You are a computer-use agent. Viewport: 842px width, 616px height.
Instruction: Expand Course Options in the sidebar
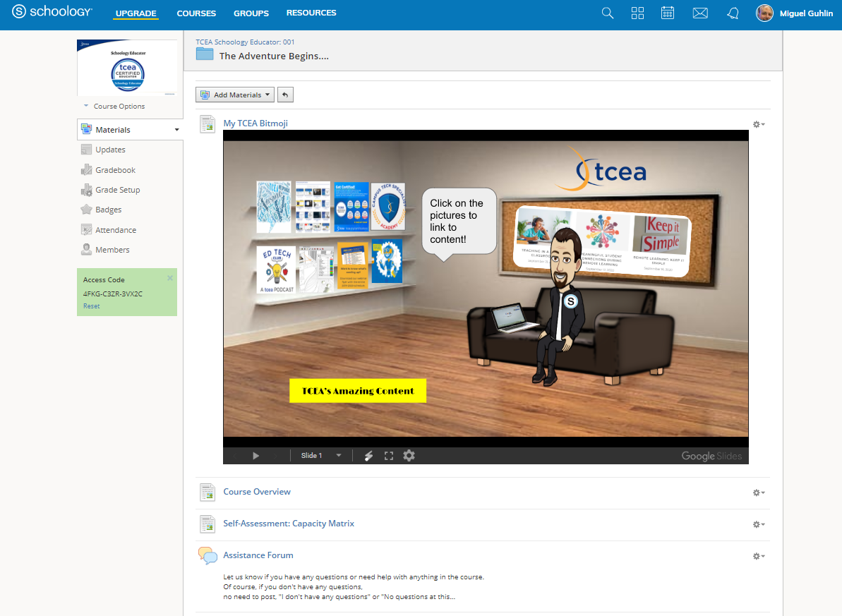point(114,107)
